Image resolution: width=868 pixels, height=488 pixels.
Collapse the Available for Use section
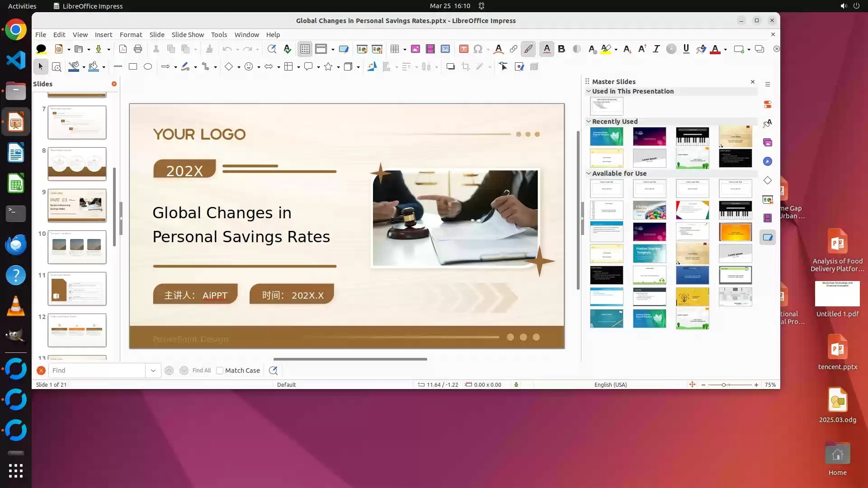click(x=589, y=174)
